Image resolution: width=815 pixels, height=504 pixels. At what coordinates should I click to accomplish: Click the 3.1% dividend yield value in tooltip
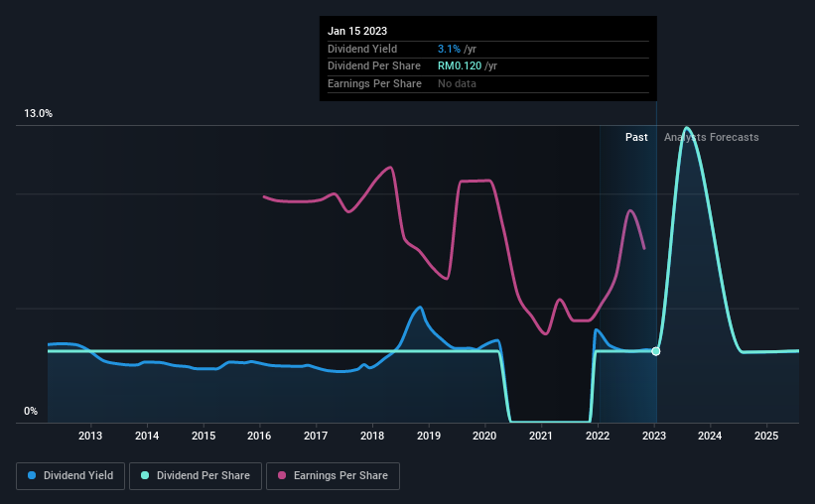tap(449, 49)
